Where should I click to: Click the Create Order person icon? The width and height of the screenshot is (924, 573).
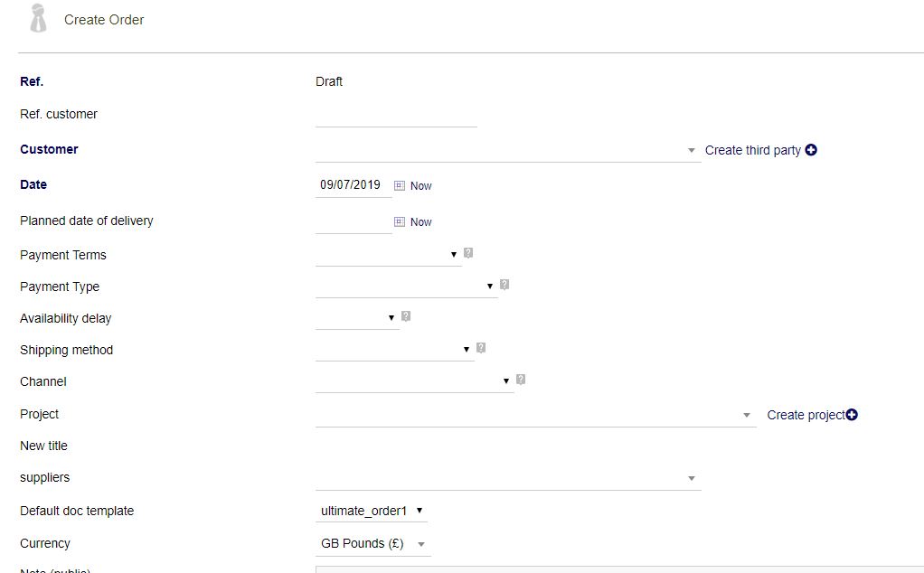pyautogui.click(x=38, y=18)
